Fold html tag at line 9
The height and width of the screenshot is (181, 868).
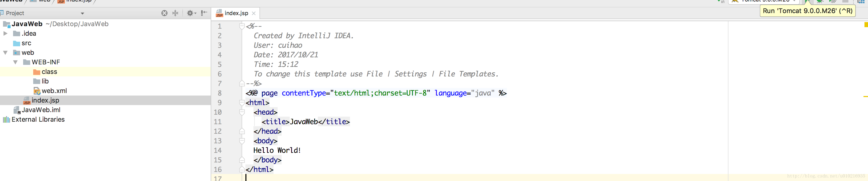[x=242, y=103]
